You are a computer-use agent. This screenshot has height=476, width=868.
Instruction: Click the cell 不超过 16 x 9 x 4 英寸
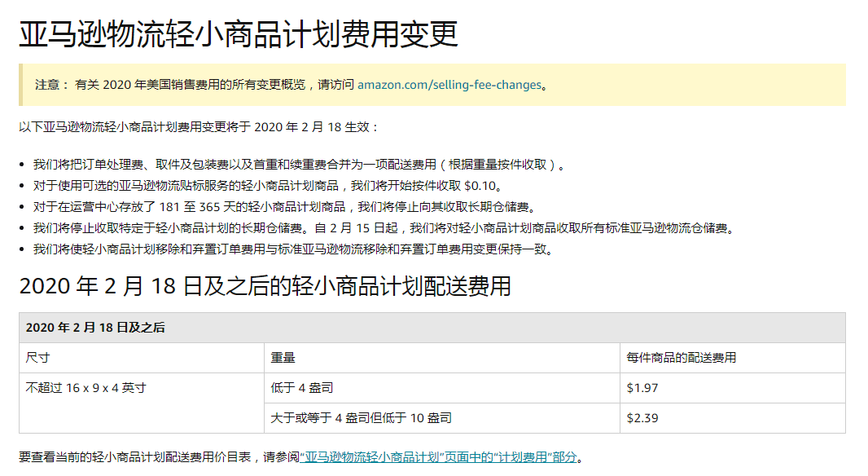click(x=142, y=403)
